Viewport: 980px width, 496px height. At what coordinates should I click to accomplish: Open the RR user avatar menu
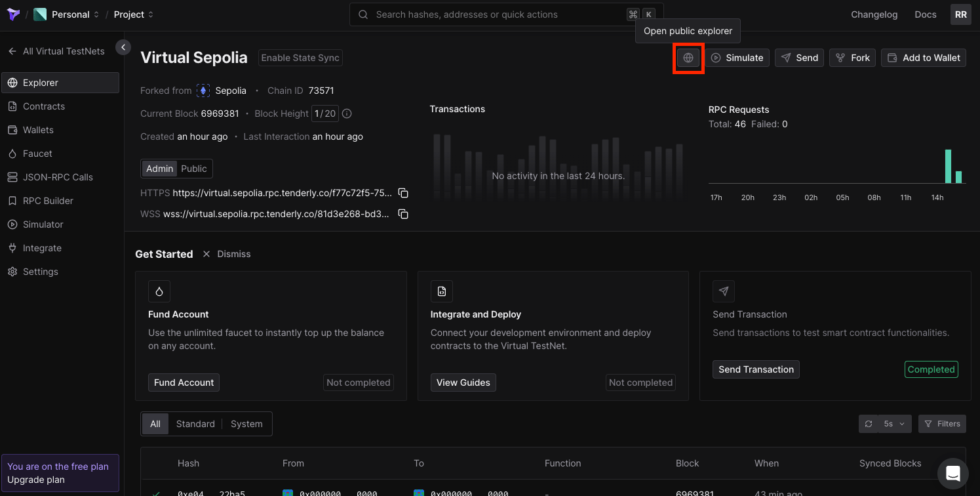961,14
